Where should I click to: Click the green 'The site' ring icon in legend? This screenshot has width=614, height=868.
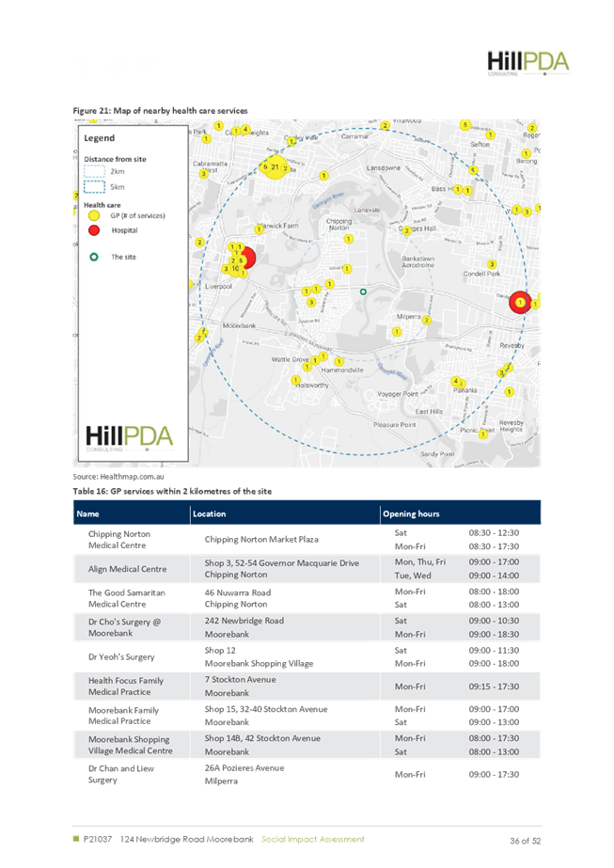94,257
